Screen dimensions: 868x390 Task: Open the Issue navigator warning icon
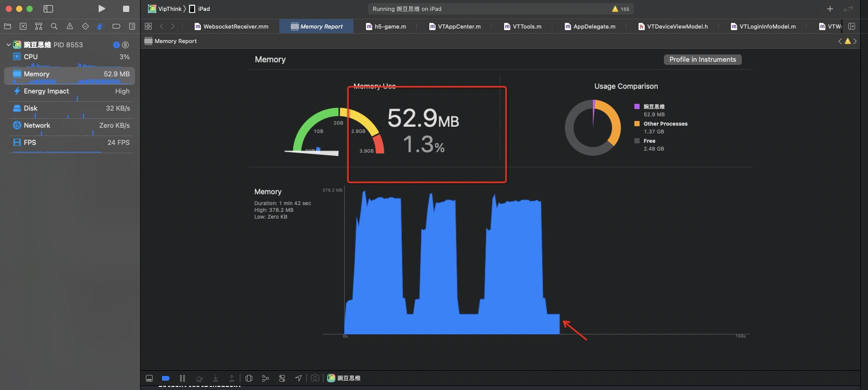click(x=70, y=26)
